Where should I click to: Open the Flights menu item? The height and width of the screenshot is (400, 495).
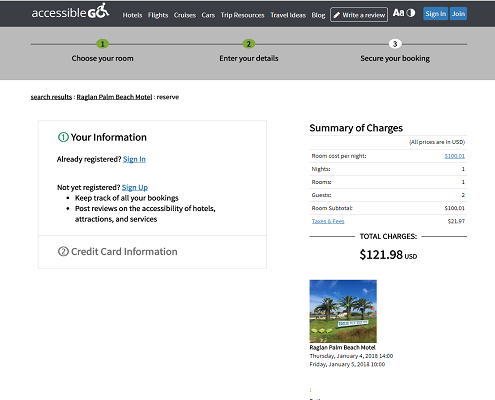click(158, 15)
